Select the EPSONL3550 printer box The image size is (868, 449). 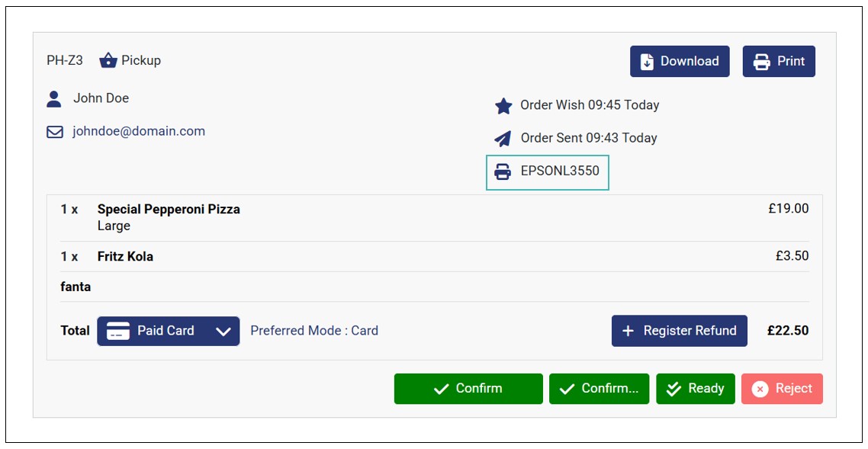pos(548,172)
